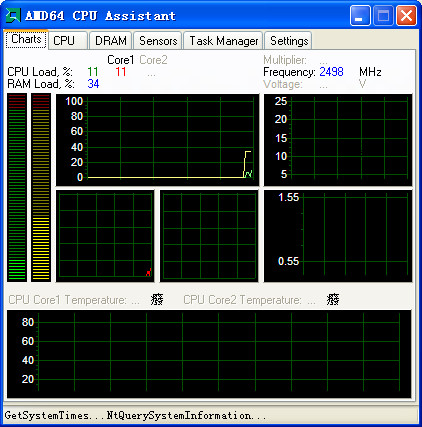The image size is (422, 427).
Task: Click the Core1 column label
Action: point(120,60)
